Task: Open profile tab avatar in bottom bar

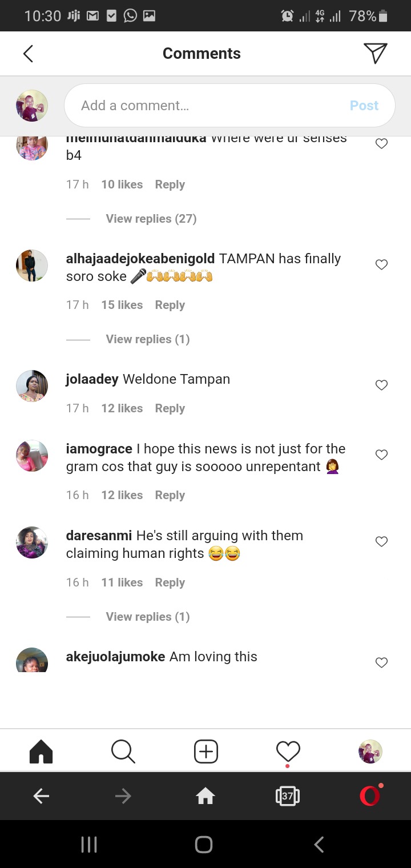Action: tap(370, 752)
